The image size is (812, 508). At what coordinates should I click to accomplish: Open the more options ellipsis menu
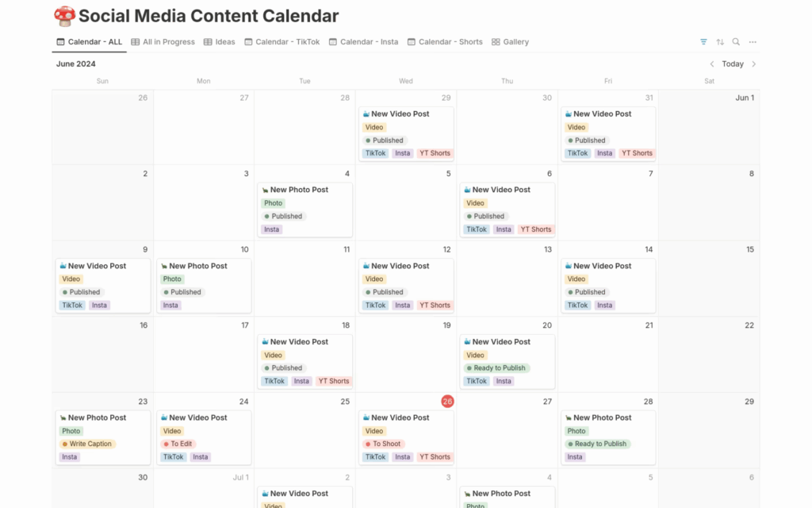[752, 41]
